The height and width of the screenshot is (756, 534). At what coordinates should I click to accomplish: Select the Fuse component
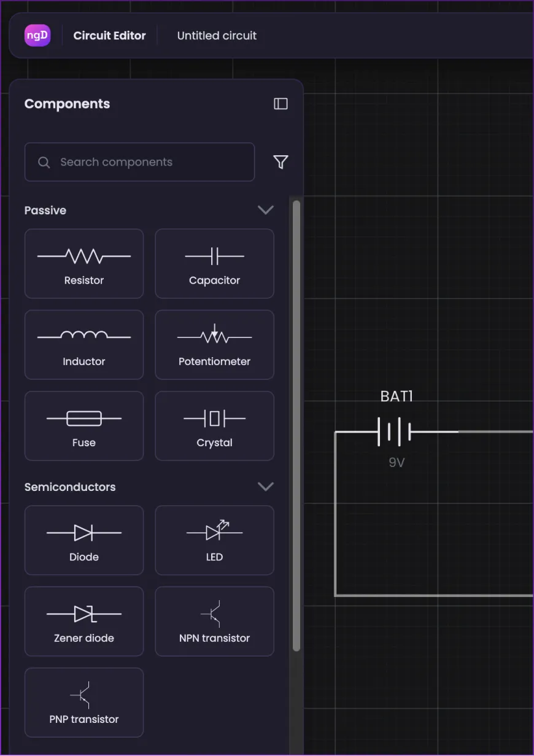pos(84,426)
